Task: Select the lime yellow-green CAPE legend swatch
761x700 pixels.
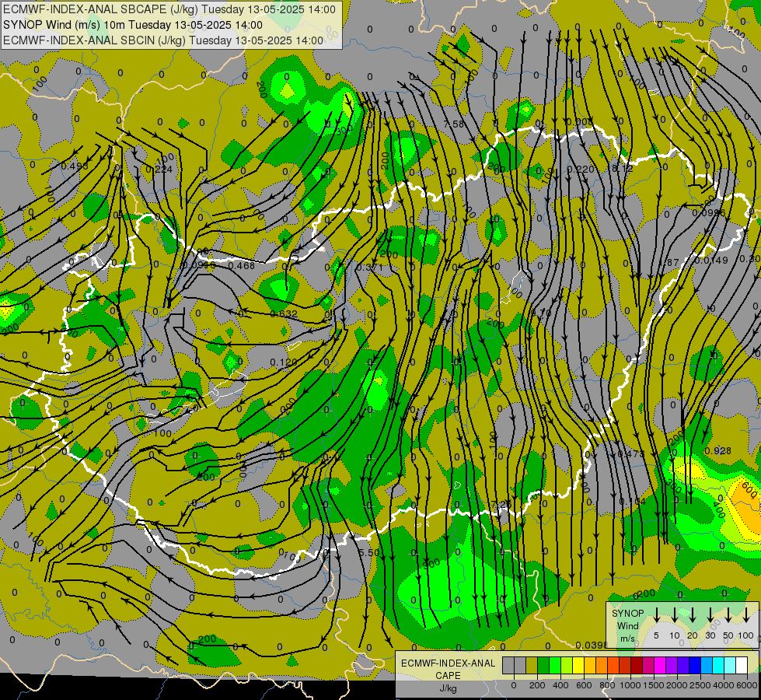Action: (567, 666)
